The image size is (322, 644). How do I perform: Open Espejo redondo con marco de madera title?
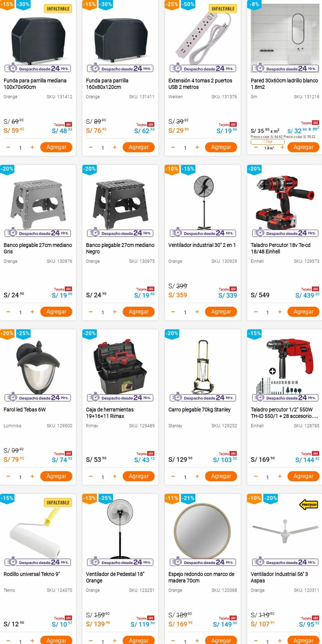coord(201,577)
